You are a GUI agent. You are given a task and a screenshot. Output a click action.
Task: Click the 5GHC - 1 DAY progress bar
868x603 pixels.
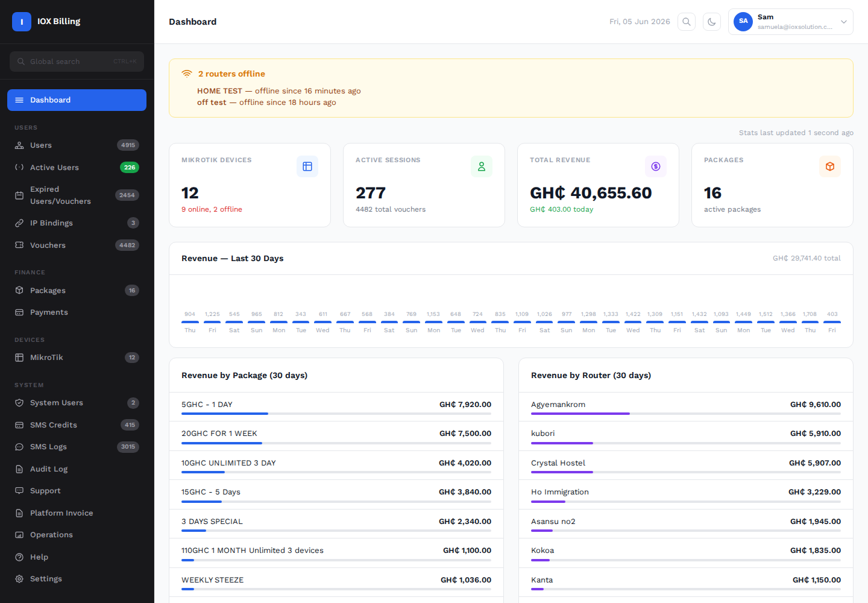336,414
